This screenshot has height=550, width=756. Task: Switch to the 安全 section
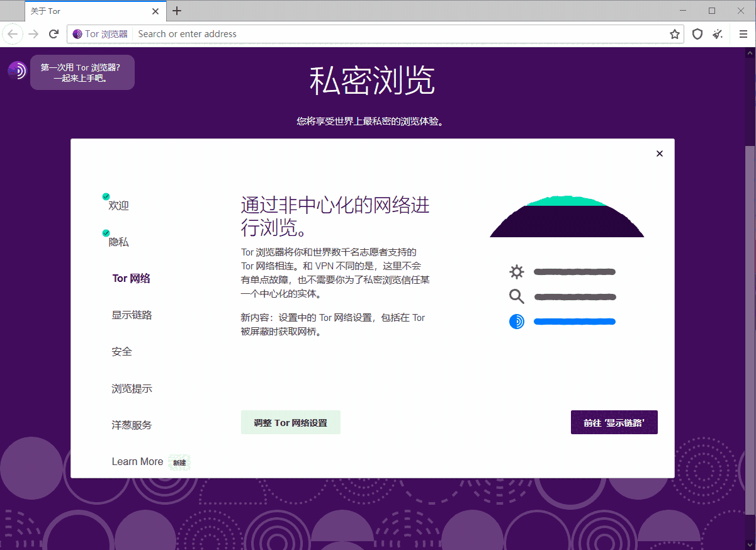pos(122,351)
